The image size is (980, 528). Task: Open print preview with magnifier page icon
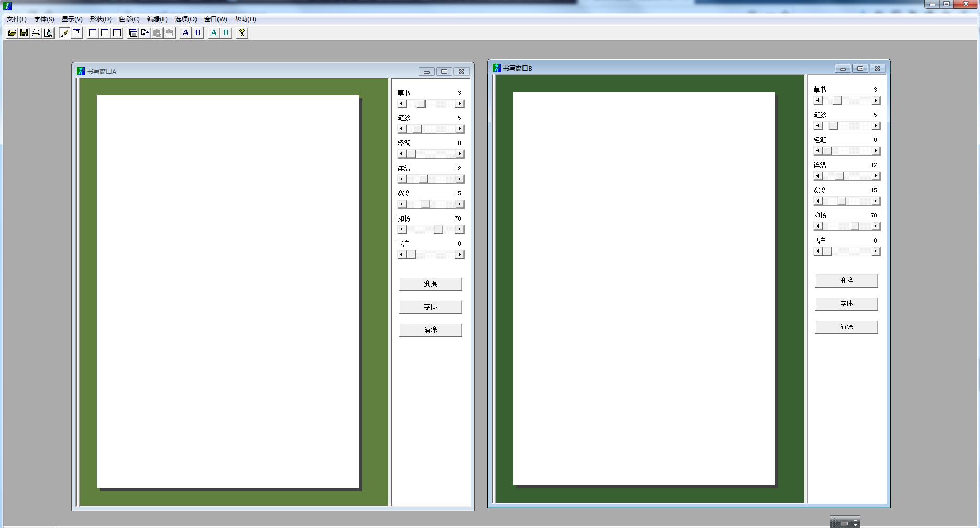coord(48,33)
